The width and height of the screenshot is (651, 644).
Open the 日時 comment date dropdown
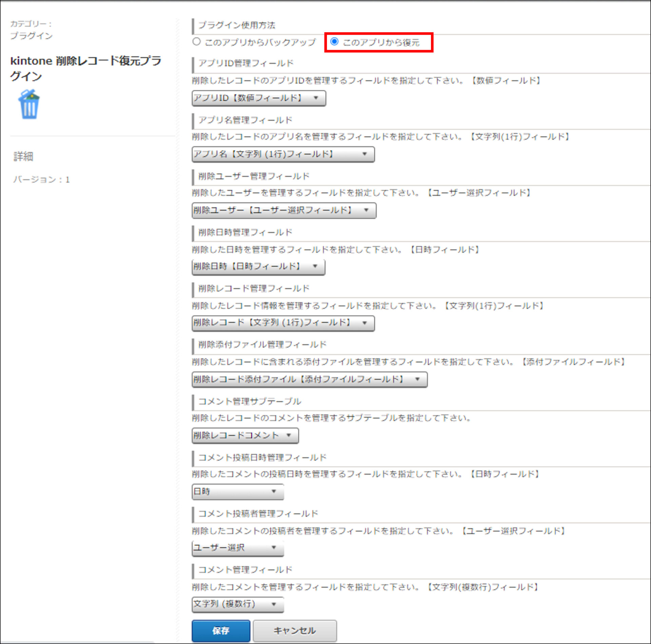(x=238, y=491)
